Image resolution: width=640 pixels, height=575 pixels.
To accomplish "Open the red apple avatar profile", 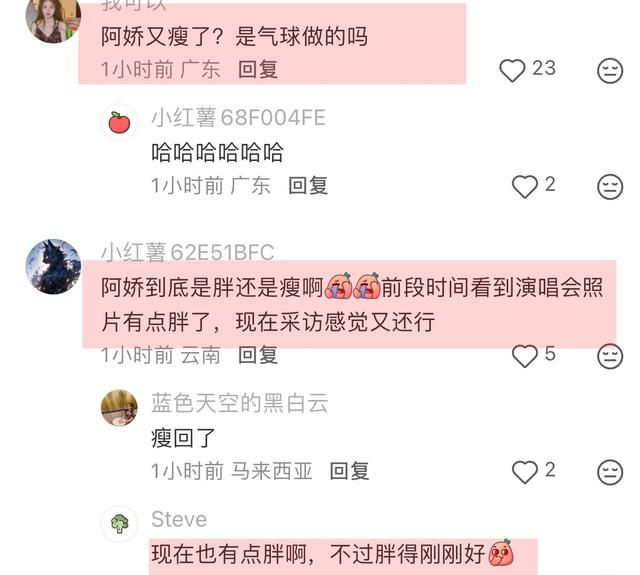I will (119, 122).
